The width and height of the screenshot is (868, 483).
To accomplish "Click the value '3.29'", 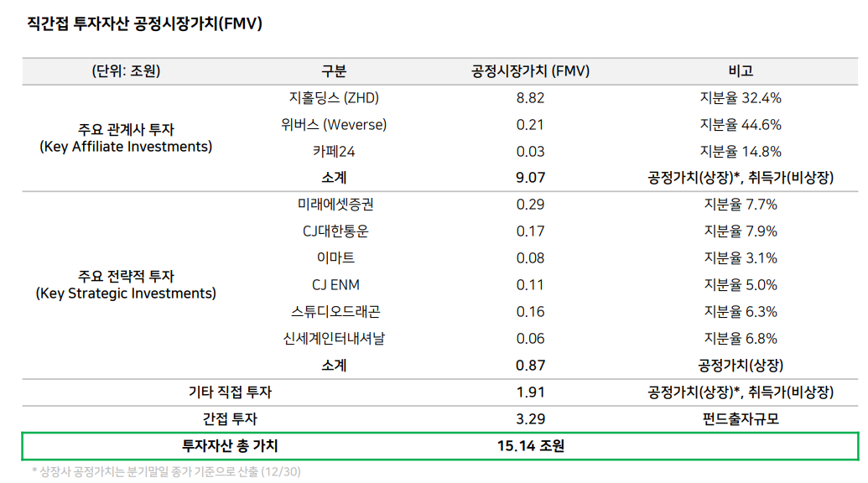I will (530, 418).
